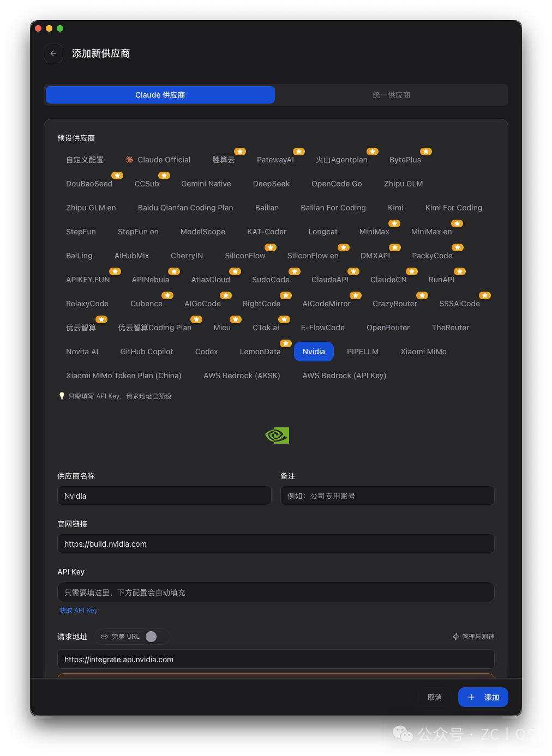Select the AWS Bedrock (AKSK) preset
Viewport: 552px width, 756px height.
point(242,376)
